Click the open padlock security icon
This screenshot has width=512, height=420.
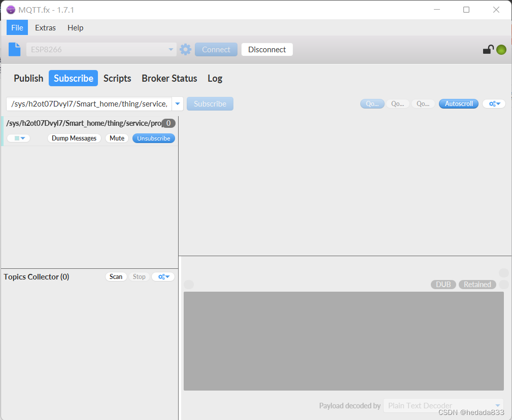pyautogui.click(x=488, y=50)
